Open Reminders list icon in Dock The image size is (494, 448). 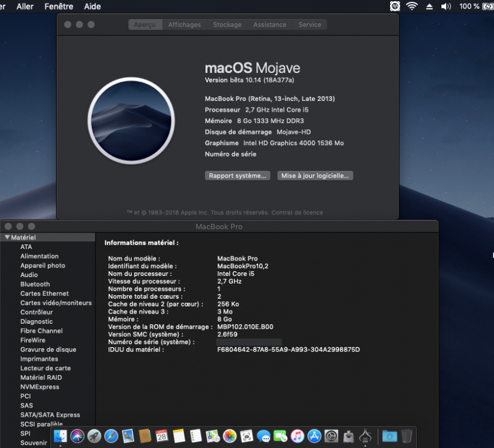[196, 436]
